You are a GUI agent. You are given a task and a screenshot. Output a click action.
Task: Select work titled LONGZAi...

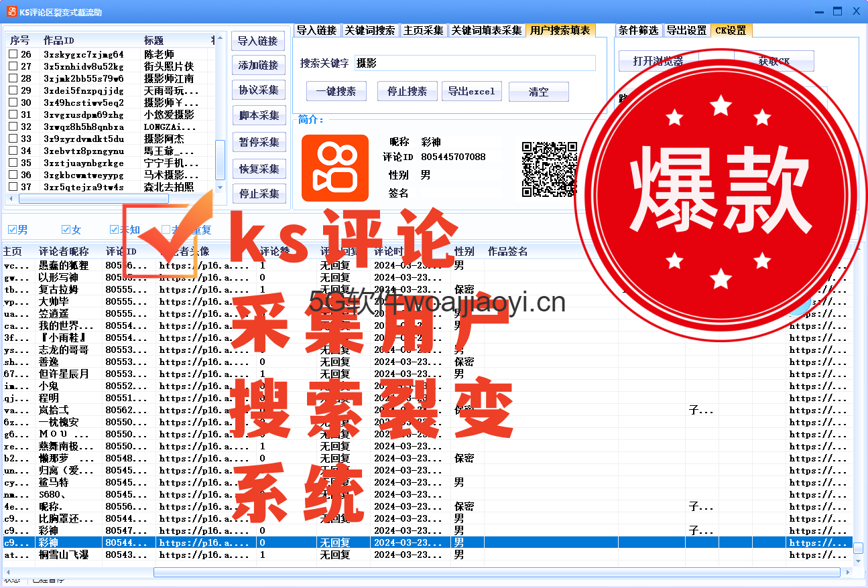(170, 127)
